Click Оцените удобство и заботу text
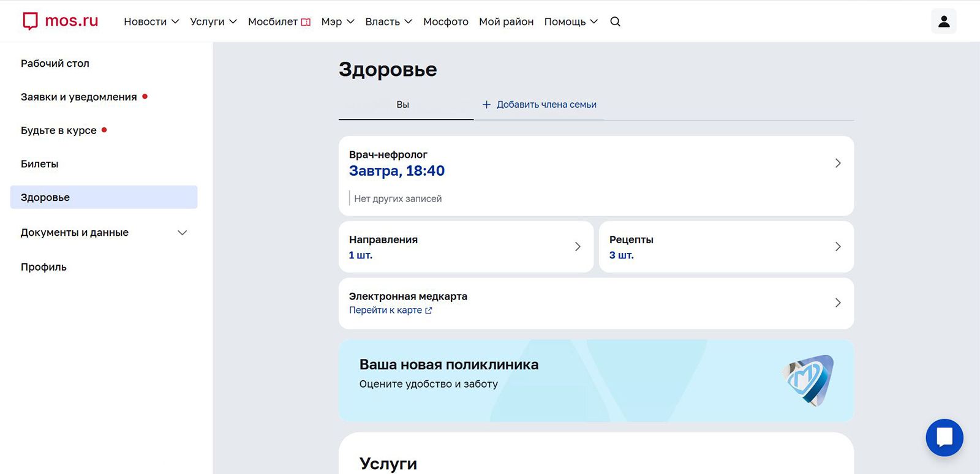Image resolution: width=980 pixels, height=474 pixels. pos(429,384)
